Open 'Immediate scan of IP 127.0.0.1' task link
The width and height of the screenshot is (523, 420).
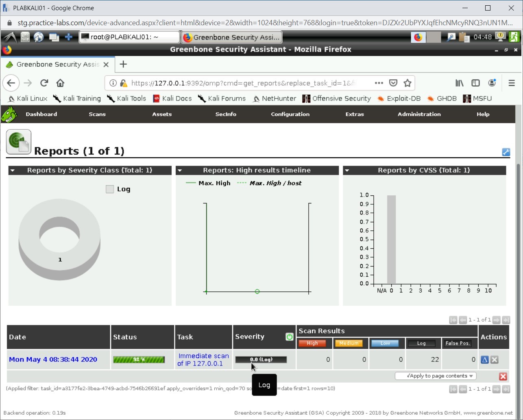pos(203,360)
